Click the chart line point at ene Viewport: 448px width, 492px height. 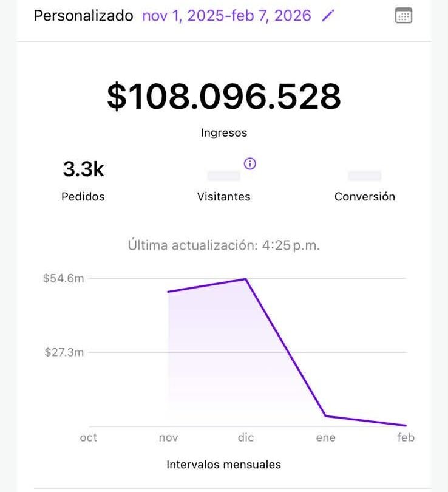[x=326, y=416]
